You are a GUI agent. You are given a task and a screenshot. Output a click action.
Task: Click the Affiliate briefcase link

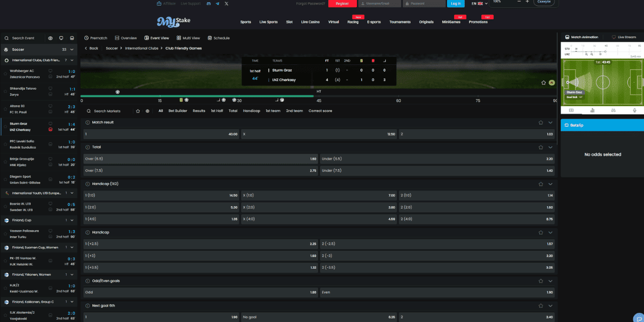[x=166, y=3]
